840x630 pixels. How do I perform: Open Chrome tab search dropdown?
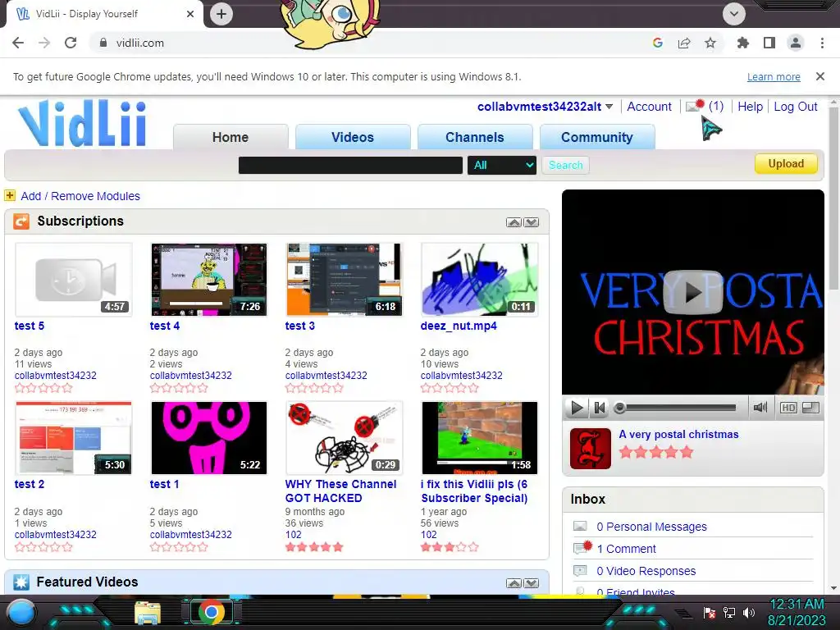(x=734, y=14)
